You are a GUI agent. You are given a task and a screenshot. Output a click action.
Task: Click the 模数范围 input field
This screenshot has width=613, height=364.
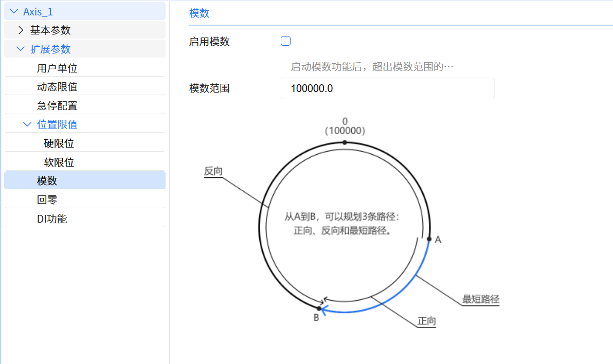[387, 88]
